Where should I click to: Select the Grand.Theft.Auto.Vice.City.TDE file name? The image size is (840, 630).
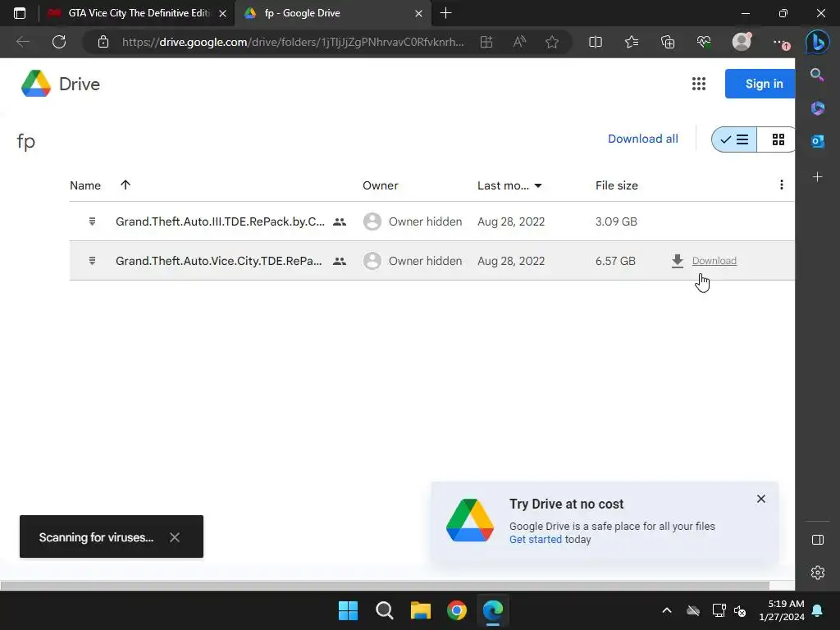218,261
